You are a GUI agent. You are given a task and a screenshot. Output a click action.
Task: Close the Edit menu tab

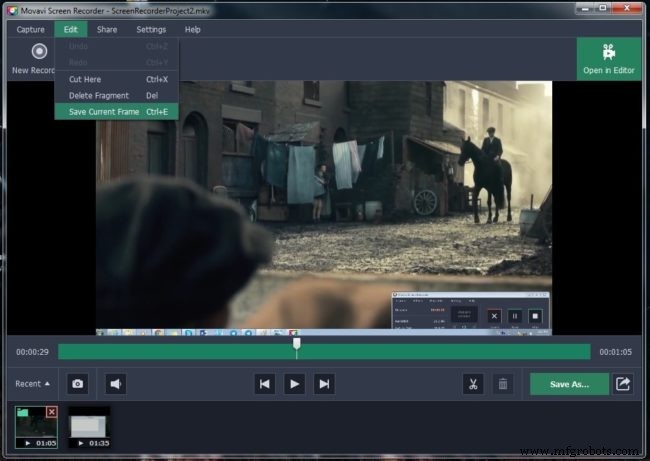(70, 29)
